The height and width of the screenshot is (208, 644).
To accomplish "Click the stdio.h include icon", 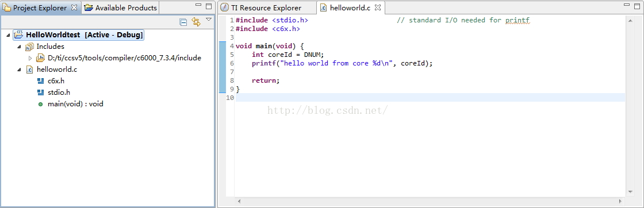I will coord(40,93).
